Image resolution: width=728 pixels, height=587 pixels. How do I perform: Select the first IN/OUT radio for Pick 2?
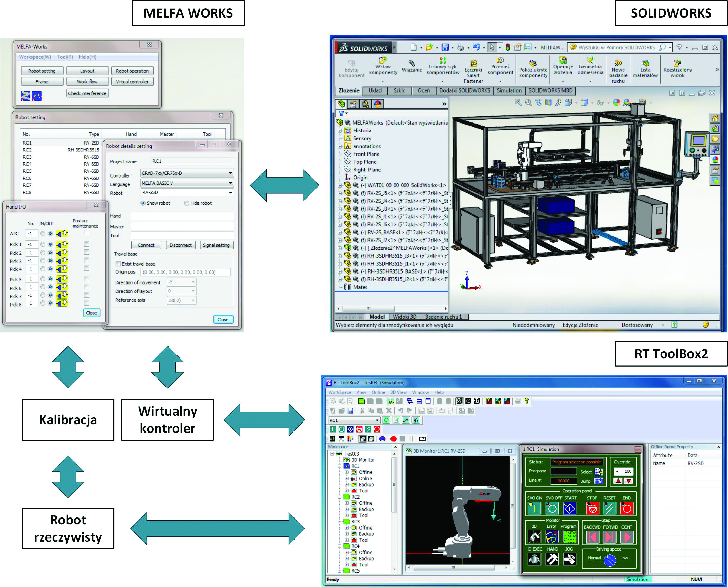pyautogui.click(x=43, y=253)
